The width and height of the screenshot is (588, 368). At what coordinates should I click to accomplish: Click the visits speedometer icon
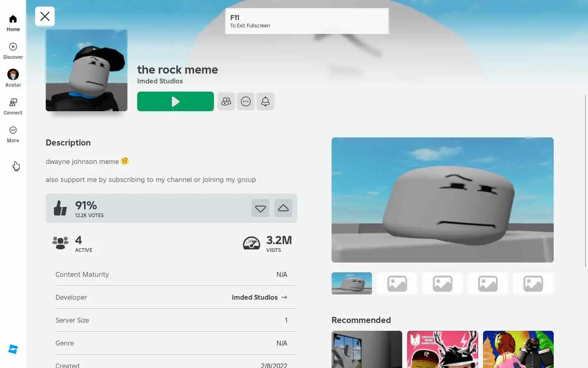(x=252, y=243)
